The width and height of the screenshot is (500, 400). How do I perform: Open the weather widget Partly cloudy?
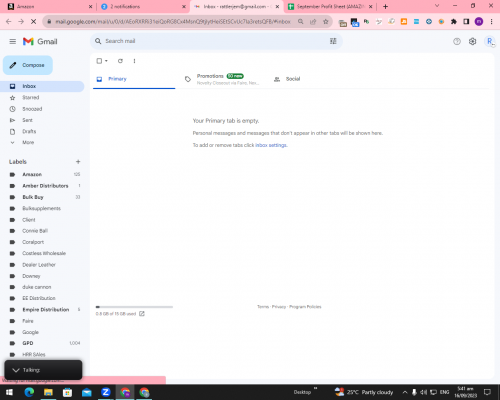tap(364, 392)
